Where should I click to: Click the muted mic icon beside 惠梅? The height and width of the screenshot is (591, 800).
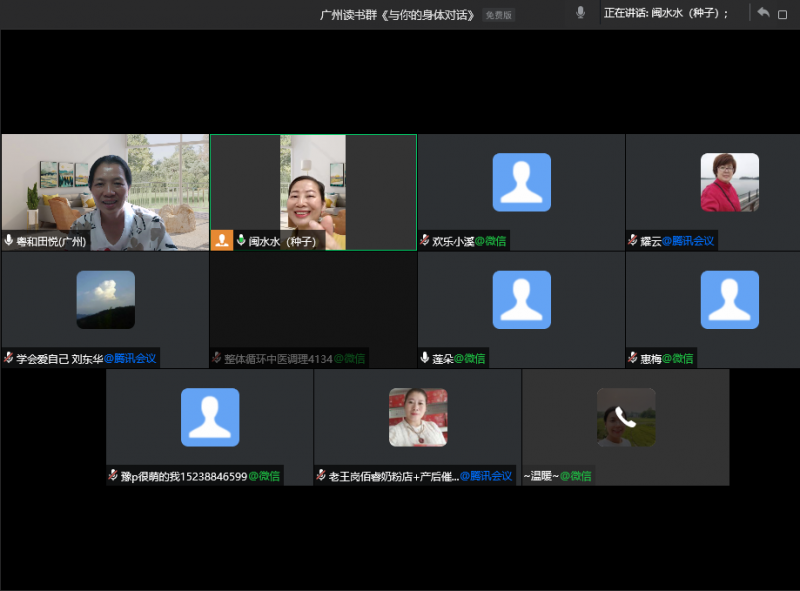(633, 358)
